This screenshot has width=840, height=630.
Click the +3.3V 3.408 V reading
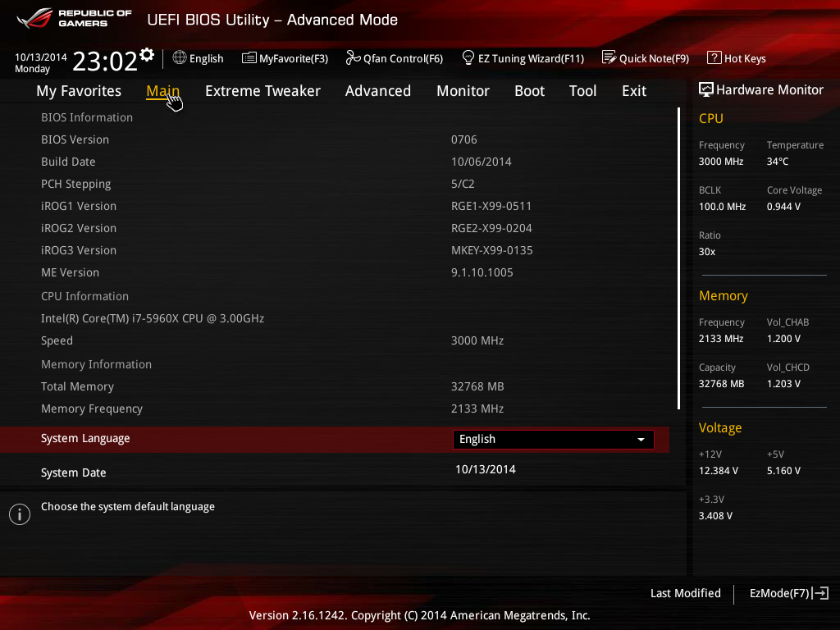point(715,515)
